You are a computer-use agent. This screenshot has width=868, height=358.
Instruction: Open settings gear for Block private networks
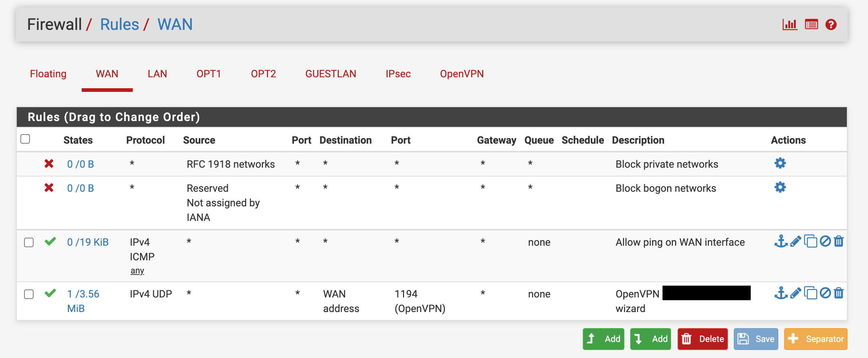[x=780, y=163]
